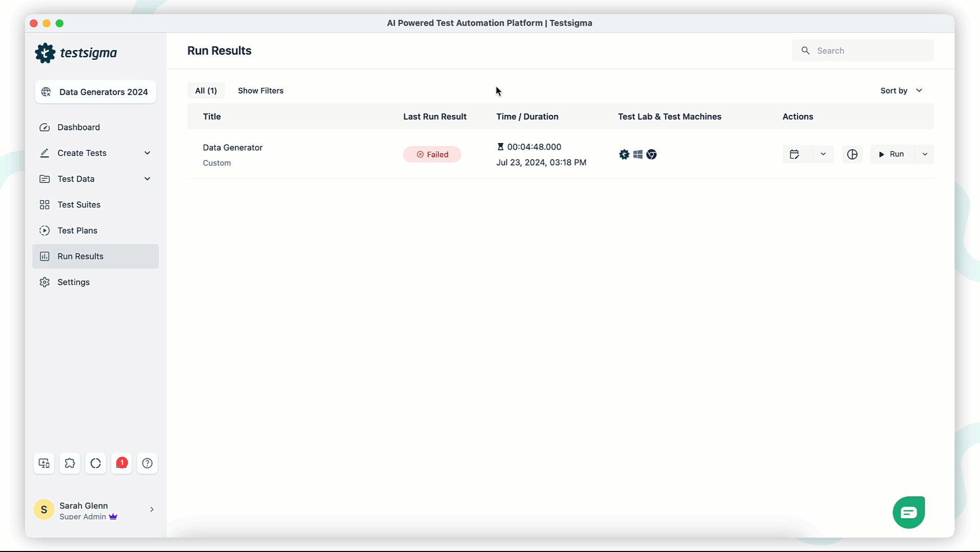Open the pie chart report for Data Generator run
The width and height of the screenshot is (980, 552).
[852, 154]
